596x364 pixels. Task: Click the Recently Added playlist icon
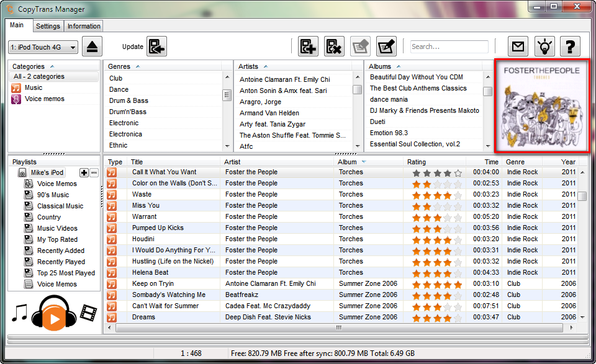(28, 251)
